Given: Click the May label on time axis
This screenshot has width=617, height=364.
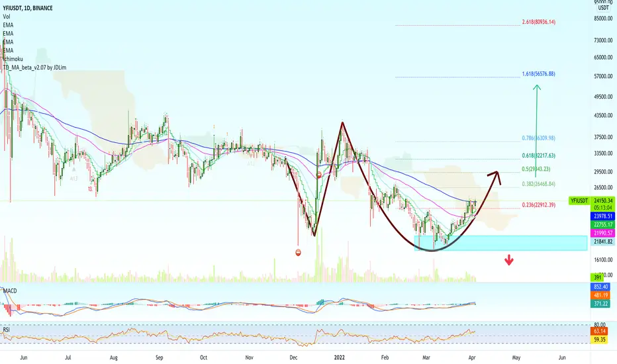Looking at the screenshot, I should (516, 357).
